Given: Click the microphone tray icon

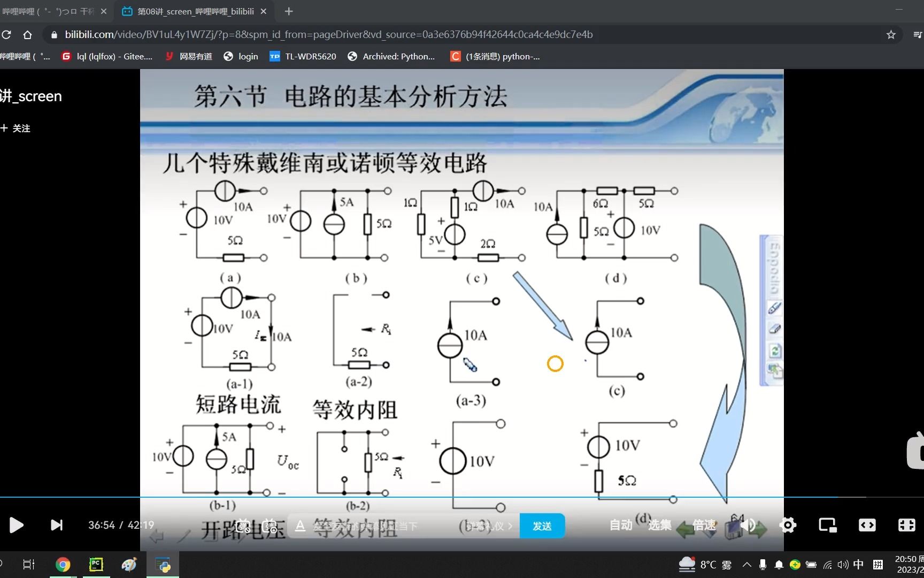Looking at the screenshot, I should click(763, 565).
